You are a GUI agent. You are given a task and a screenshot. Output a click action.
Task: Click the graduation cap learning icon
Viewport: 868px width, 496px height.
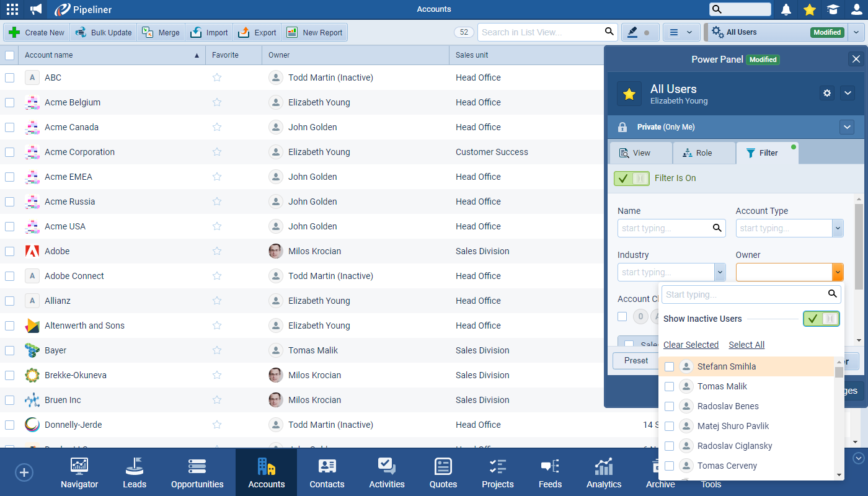833,9
